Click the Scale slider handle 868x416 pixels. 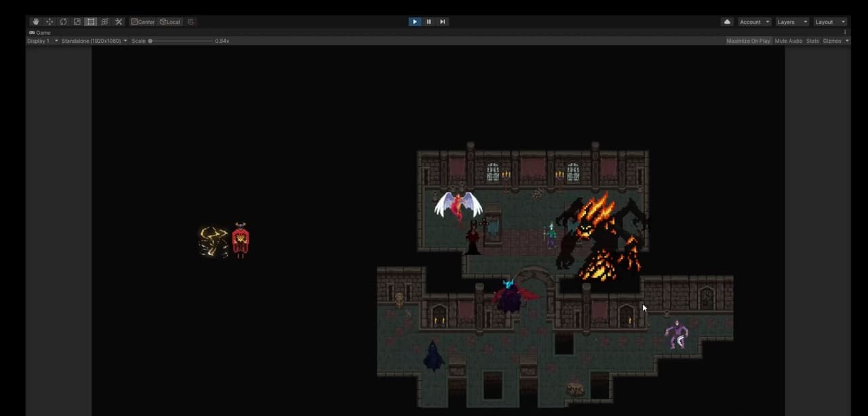click(151, 41)
